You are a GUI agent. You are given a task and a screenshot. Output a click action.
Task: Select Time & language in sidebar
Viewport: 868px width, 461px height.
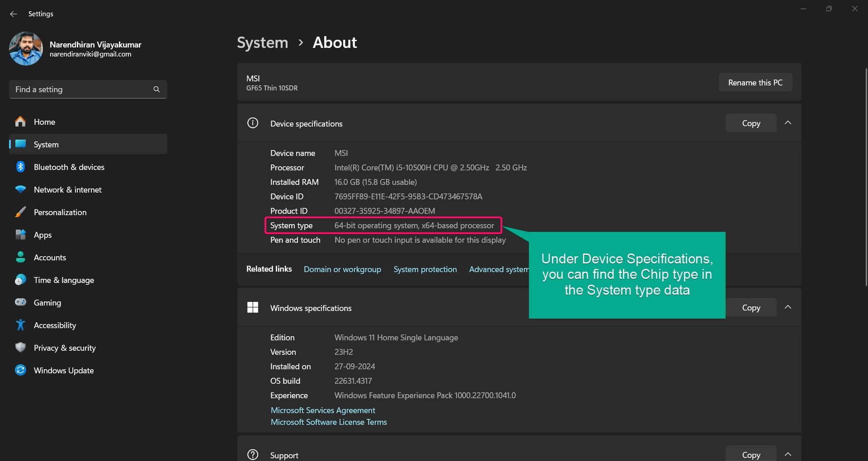pos(88,280)
